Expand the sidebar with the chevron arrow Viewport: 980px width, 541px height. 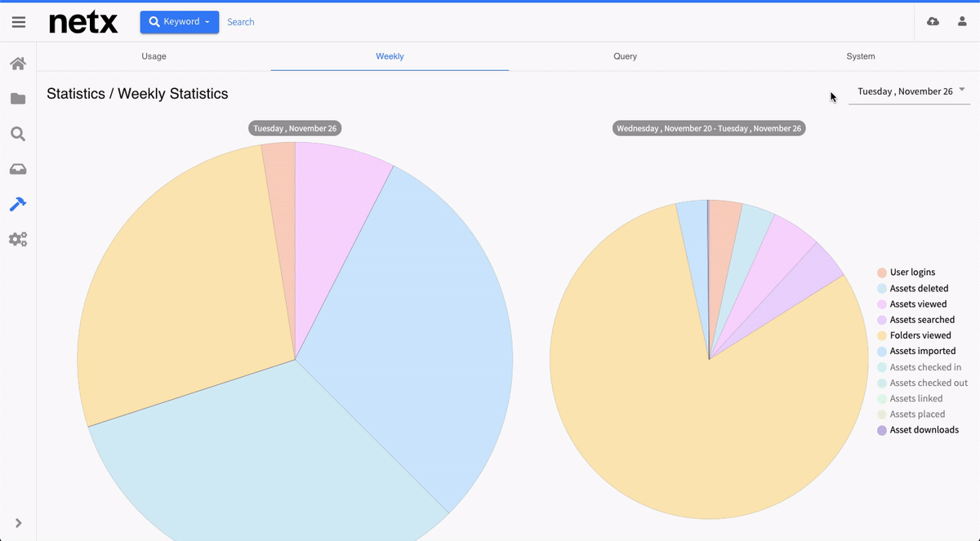pos(18,523)
